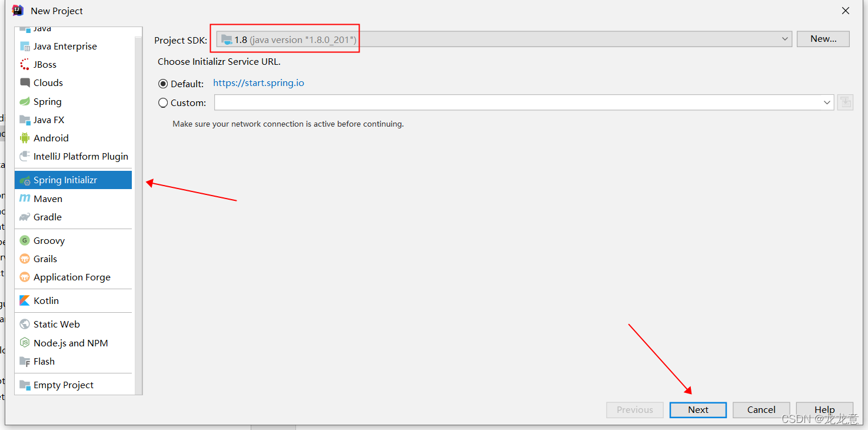Click the Clouds icon

point(25,83)
